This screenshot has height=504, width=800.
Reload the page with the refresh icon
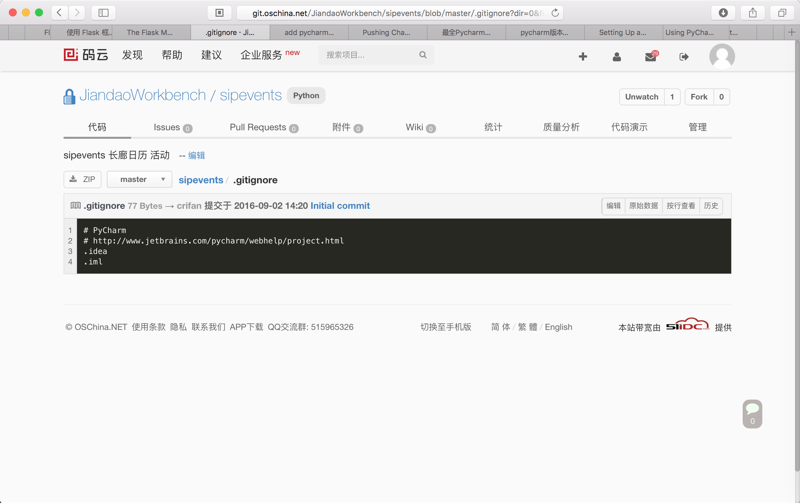coord(555,13)
